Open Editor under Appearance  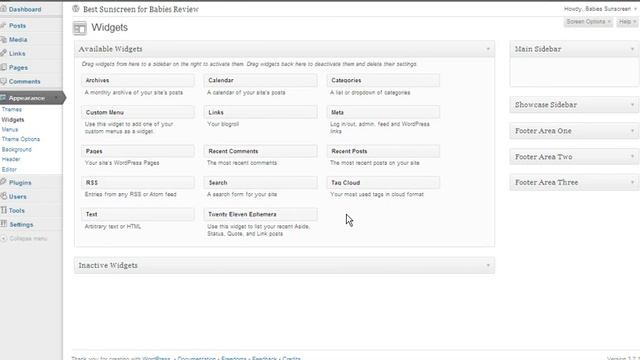(9, 169)
